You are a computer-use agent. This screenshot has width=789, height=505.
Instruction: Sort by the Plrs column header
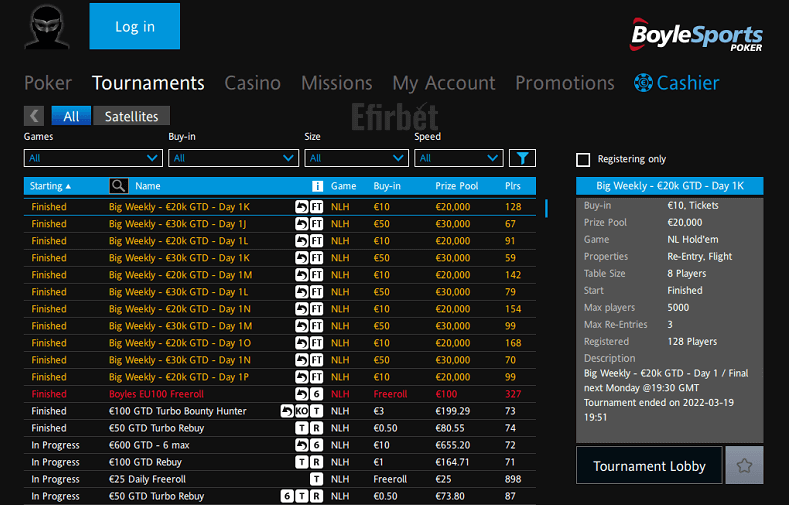[513, 186]
